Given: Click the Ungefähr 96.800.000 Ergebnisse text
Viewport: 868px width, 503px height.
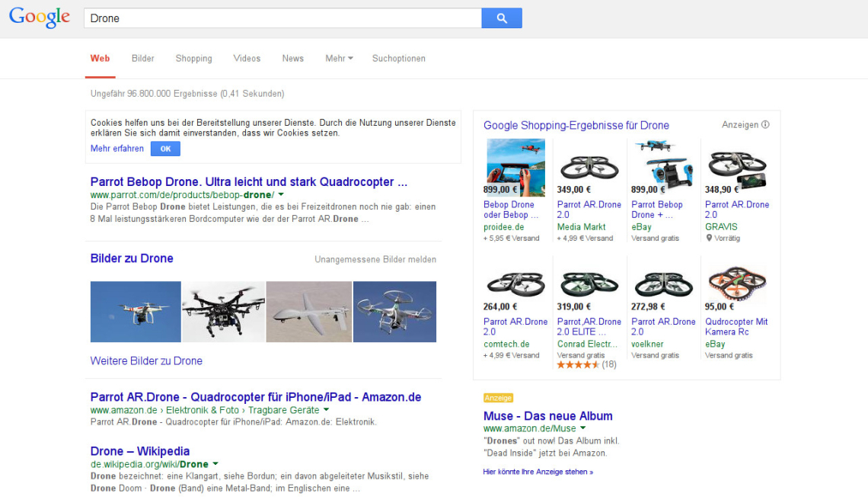Looking at the screenshot, I should click(187, 94).
